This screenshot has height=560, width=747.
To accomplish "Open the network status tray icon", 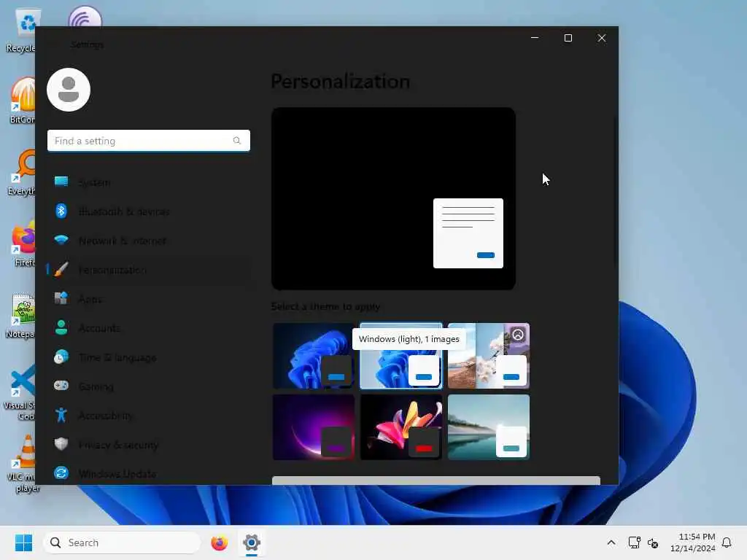I will pyautogui.click(x=634, y=542).
